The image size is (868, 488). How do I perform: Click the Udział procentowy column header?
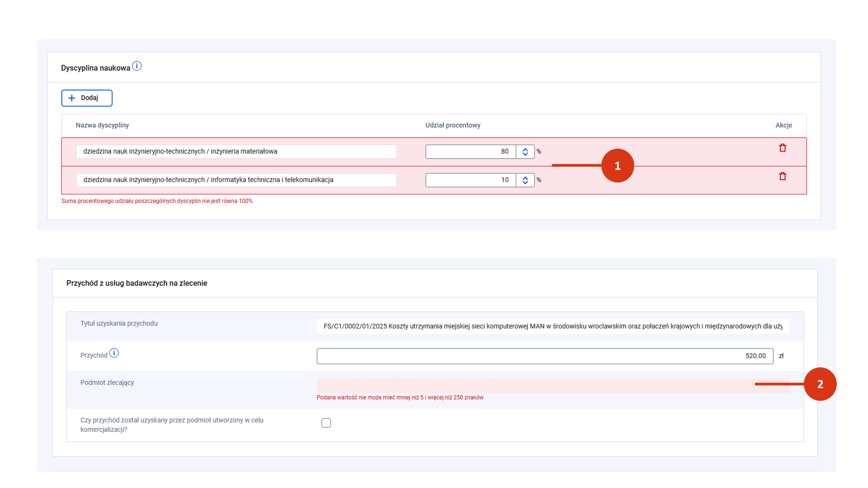pos(453,125)
